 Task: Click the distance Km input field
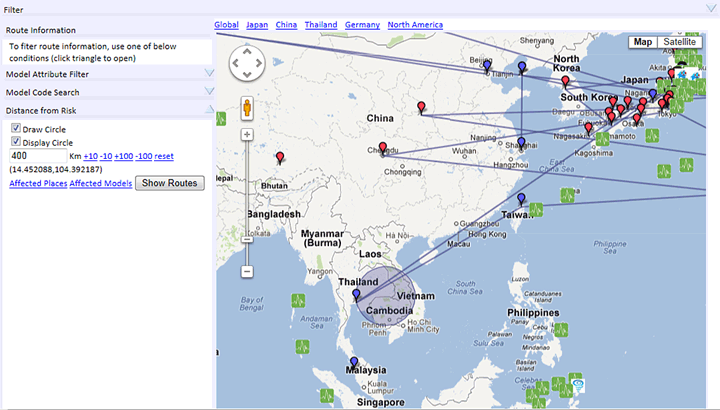click(x=37, y=156)
